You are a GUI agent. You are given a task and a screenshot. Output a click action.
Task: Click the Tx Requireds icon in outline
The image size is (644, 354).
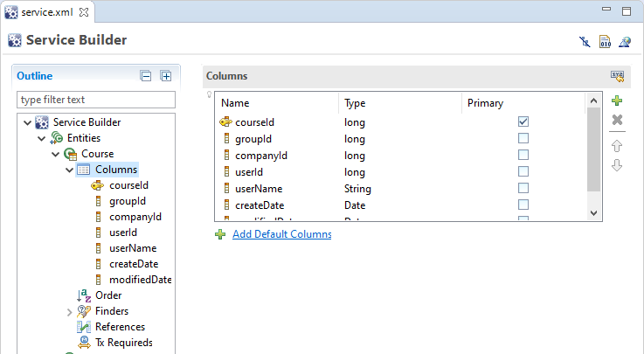(84, 343)
